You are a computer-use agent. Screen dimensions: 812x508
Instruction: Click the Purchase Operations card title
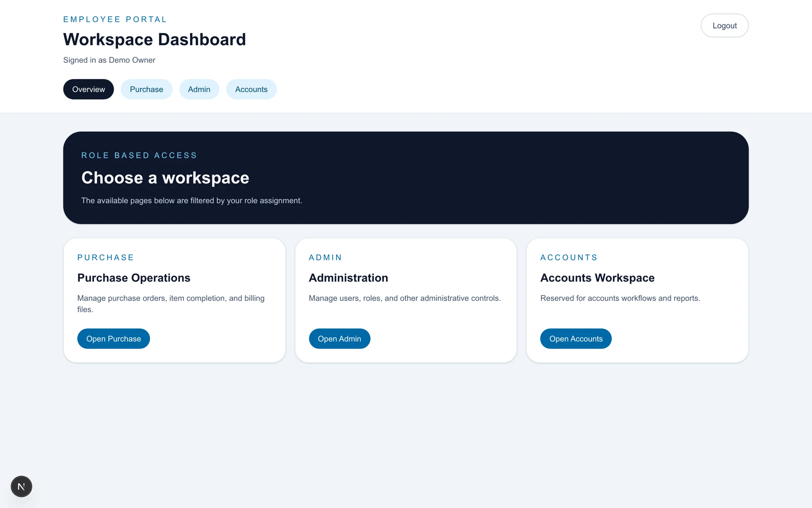134,278
